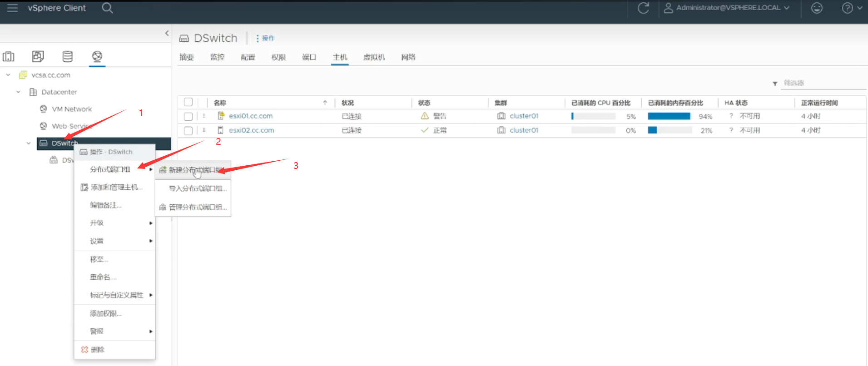This screenshot has height=366, width=868.
Task: Collapse the DSwitch tree node
Action: click(x=29, y=143)
